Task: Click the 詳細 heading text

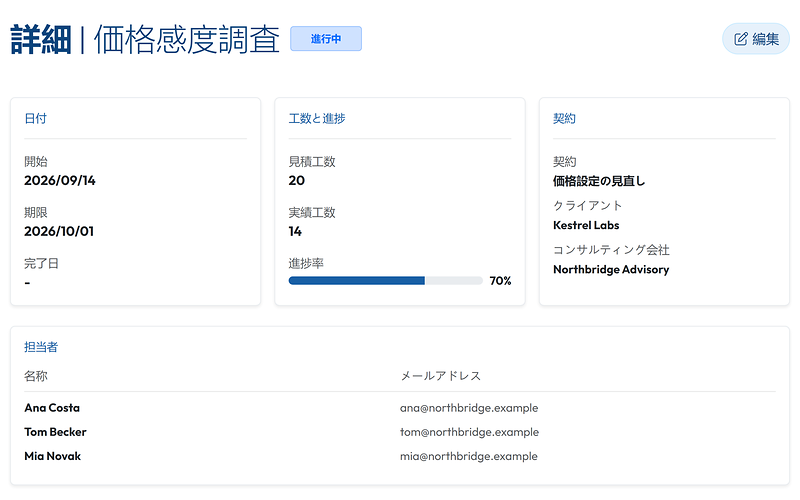Action: coord(41,39)
